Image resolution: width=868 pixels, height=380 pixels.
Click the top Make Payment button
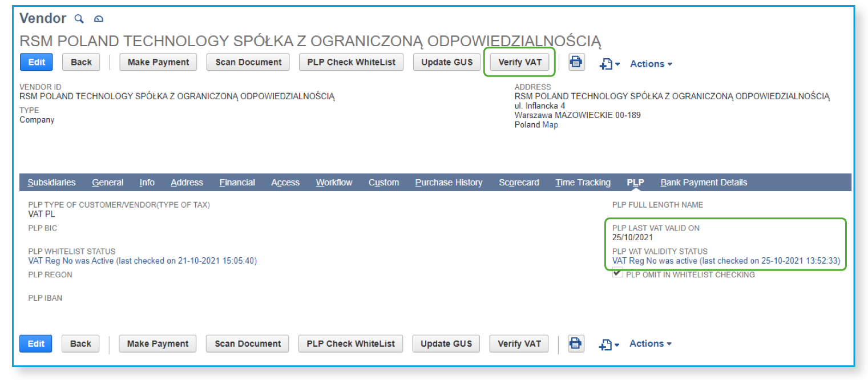(x=158, y=62)
